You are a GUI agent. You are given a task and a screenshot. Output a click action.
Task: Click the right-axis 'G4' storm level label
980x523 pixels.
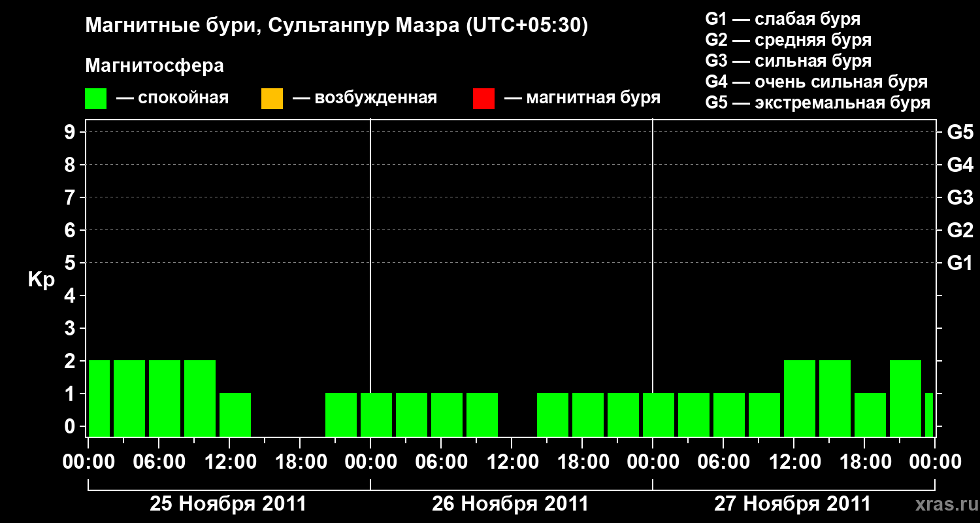pyautogui.click(x=960, y=165)
